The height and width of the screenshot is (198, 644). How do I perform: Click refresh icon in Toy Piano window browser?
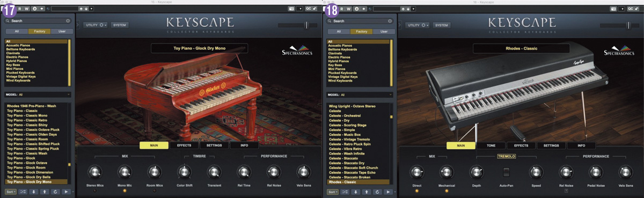56,191
